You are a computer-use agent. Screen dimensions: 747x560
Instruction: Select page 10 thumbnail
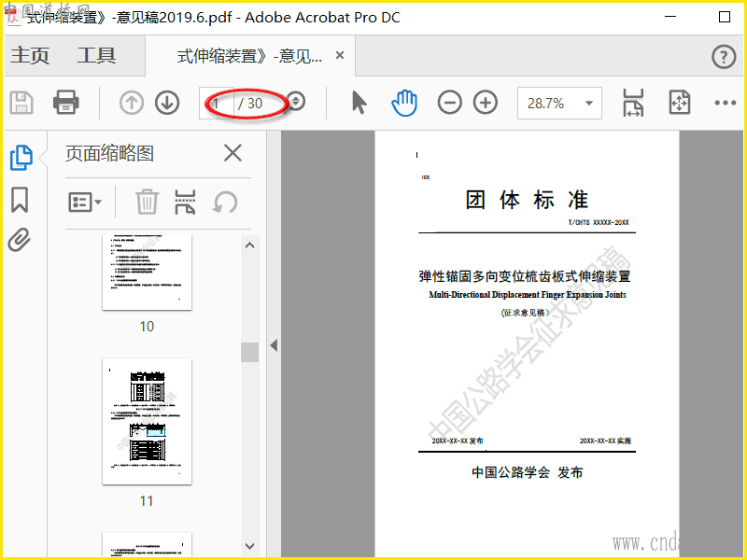coord(147,273)
